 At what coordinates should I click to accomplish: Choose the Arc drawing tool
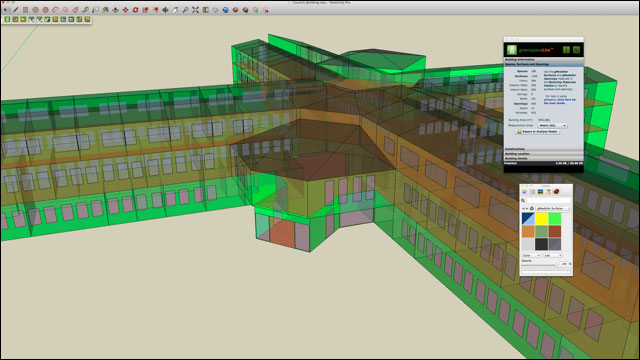click(55, 10)
